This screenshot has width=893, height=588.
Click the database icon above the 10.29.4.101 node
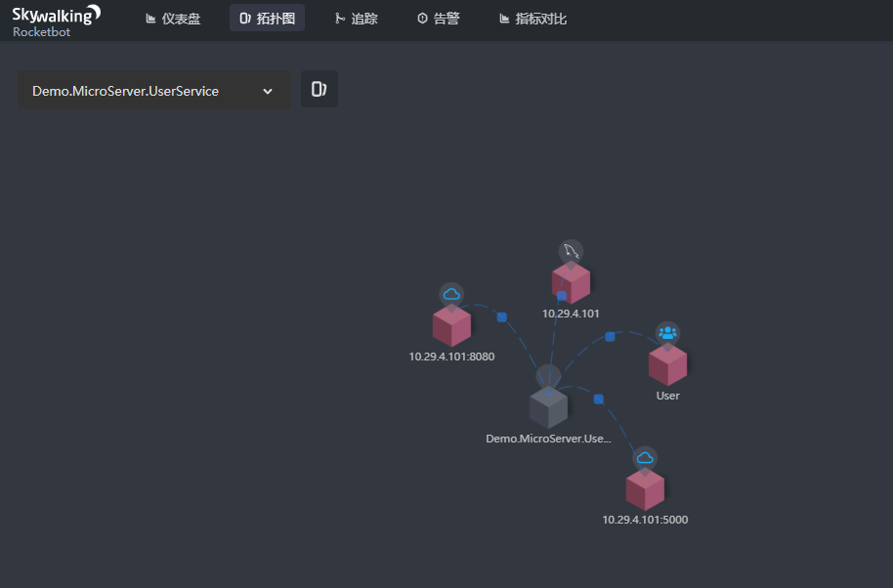point(571,250)
